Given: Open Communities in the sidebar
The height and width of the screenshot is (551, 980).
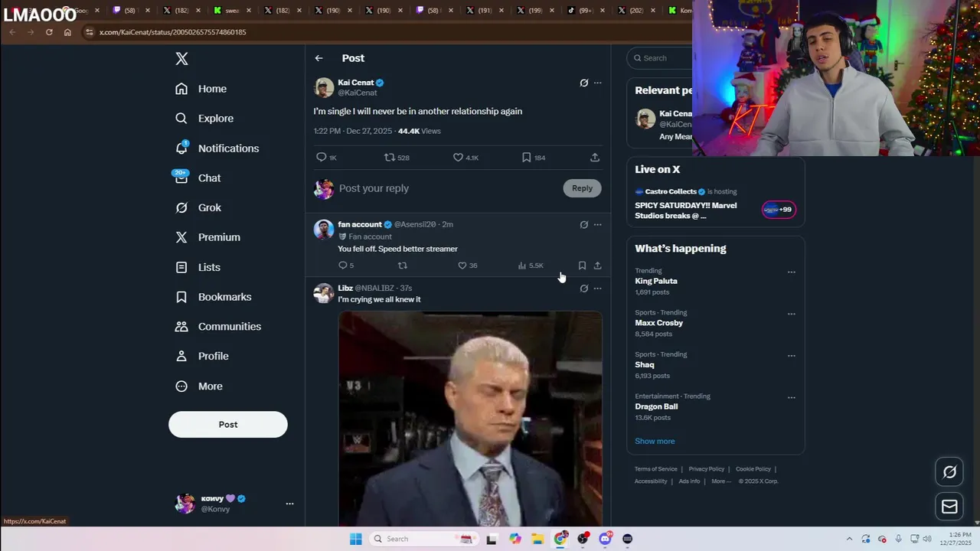Looking at the screenshot, I should click(217, 327).
